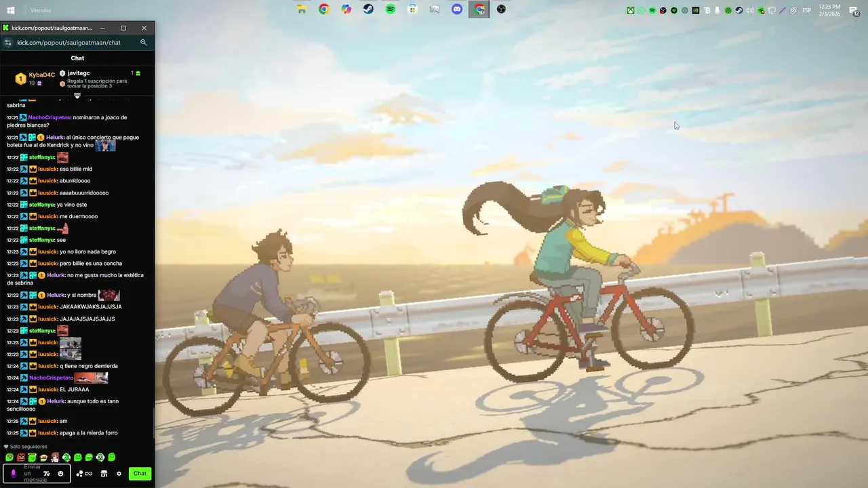Open Google Chrome from taskbar

click(324, 9)
